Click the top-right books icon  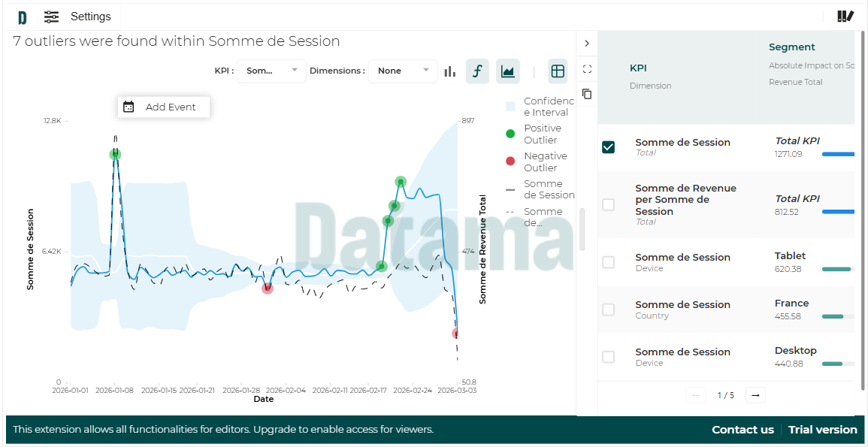pos(845,17)
